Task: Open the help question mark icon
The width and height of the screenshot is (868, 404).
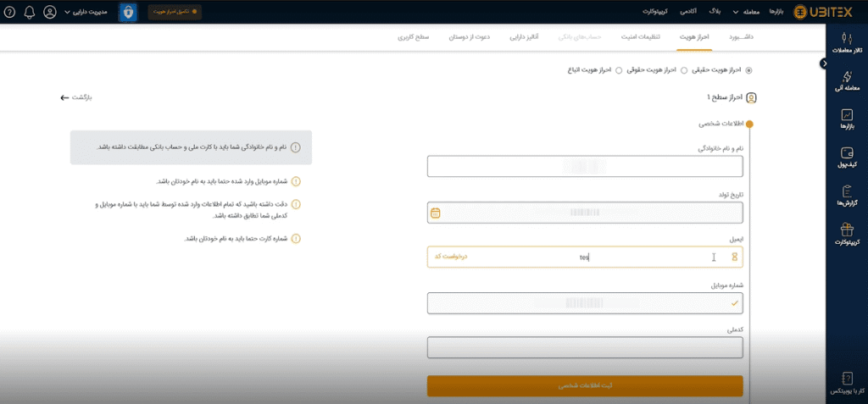Action: coord(9,12)
